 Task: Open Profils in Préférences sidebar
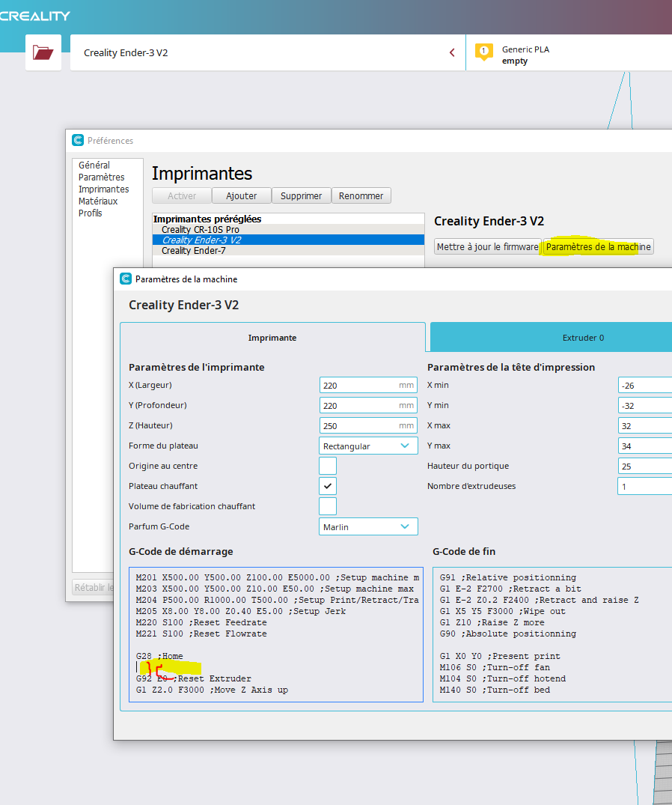click(91, 213)
